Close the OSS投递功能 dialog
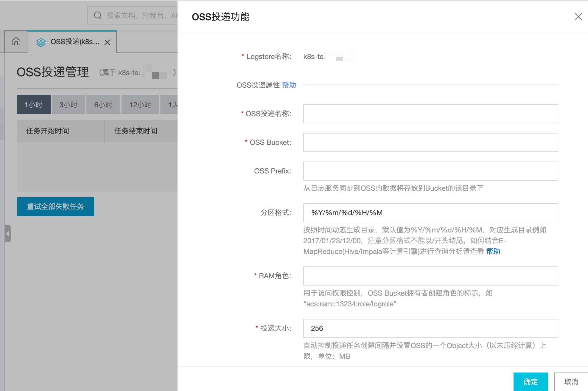 [578, 17]
